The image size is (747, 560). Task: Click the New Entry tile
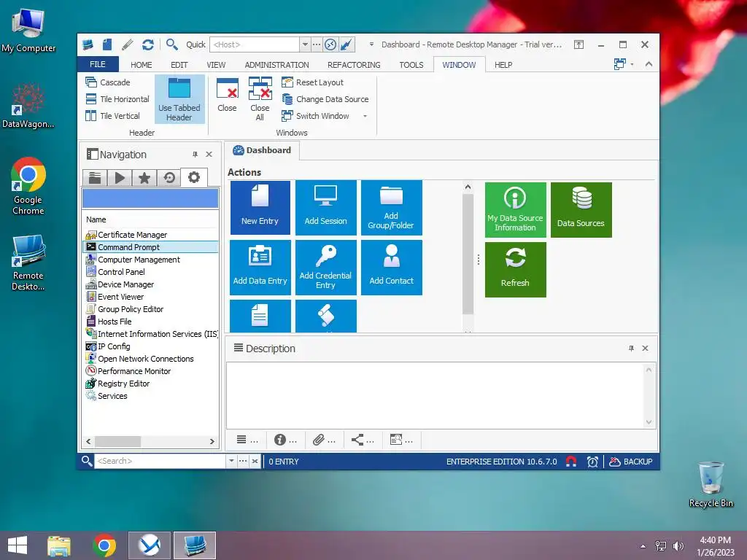point(260,208)
